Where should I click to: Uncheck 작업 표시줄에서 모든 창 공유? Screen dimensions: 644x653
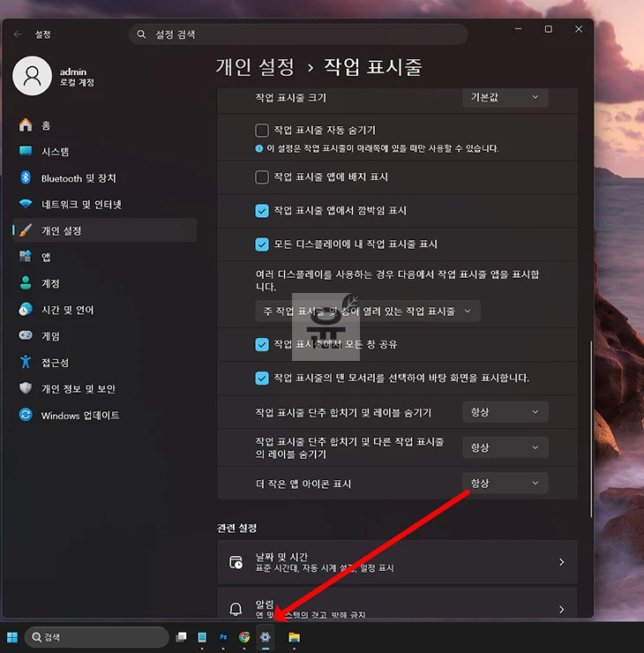point(262,344)
